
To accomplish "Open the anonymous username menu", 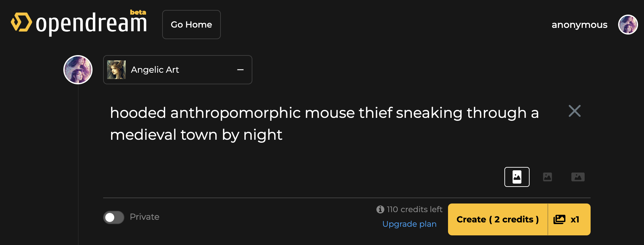I will (x=579, y=25).
